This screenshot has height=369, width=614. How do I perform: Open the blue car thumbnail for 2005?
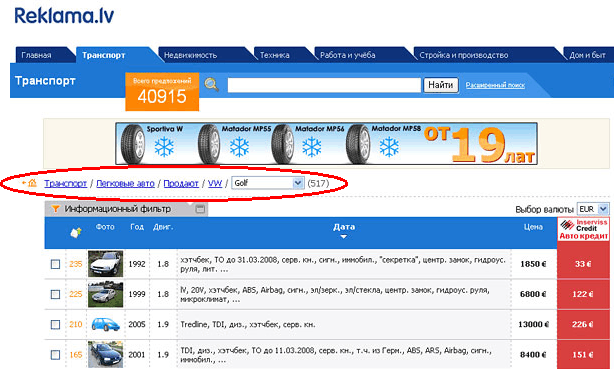[105, 324]
